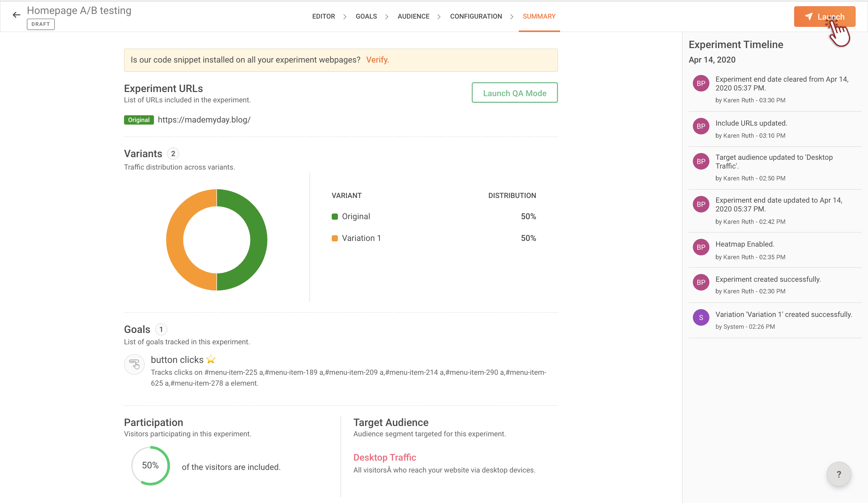Click the Verify link
Screen dimensions: 868x503
point(377,60)
